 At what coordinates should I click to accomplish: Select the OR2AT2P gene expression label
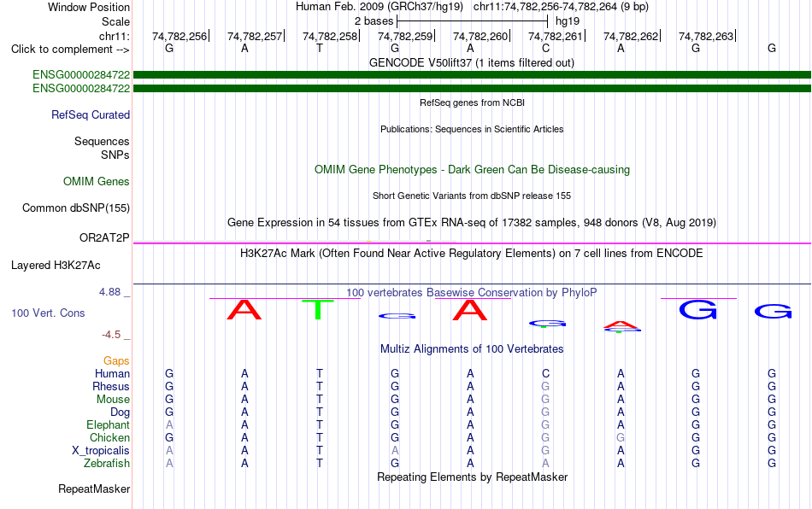tap(104, 238)
